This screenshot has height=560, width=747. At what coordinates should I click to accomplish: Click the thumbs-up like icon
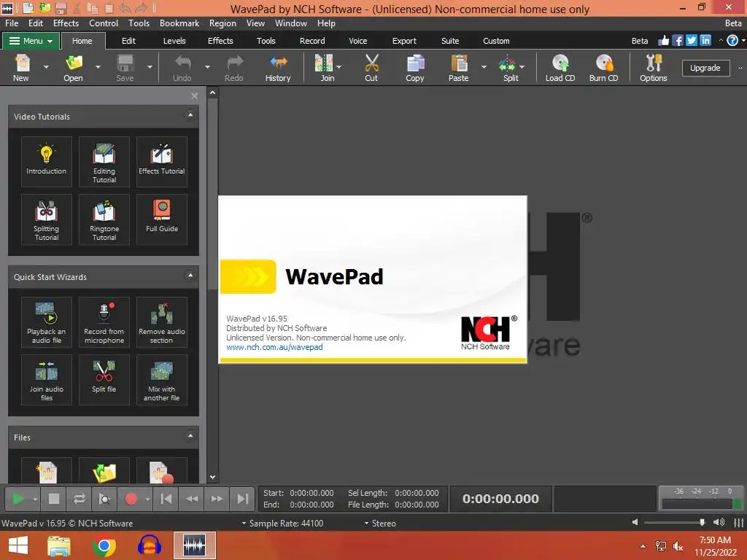click(x=663, y=41)
